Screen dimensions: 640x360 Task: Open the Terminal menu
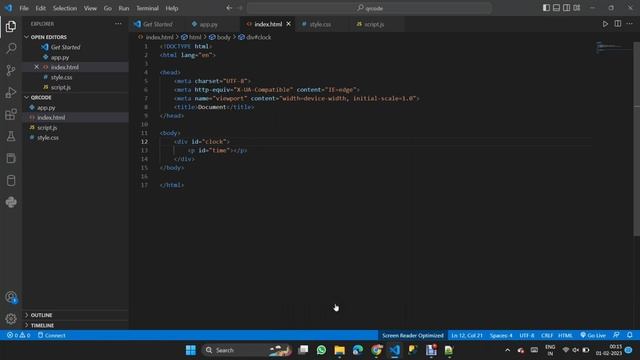(x=147, y=8)
